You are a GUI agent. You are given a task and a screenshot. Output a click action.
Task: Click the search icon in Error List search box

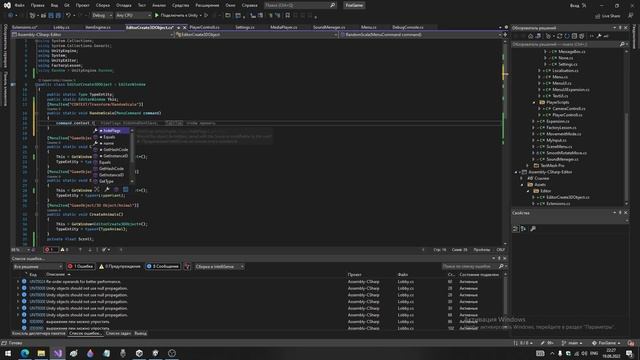pyautogui.click(x=501, y=267)
